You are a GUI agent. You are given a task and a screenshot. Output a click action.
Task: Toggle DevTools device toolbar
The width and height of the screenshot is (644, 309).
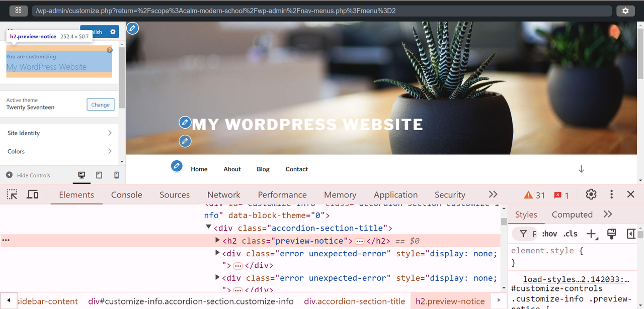(33, 194)
